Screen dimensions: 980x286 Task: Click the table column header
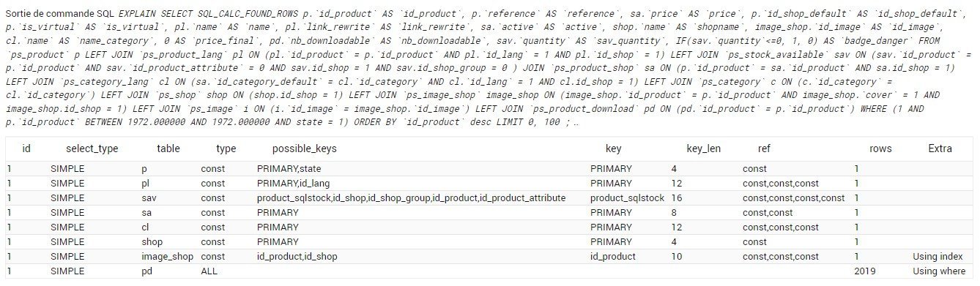(168, 148)
